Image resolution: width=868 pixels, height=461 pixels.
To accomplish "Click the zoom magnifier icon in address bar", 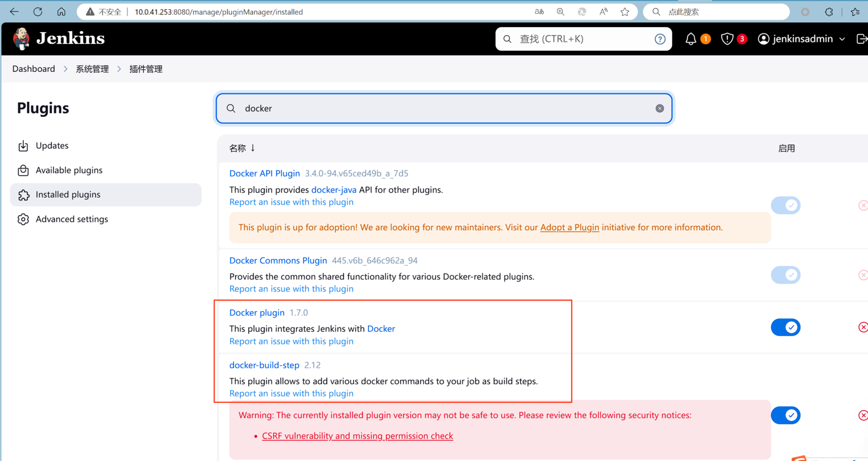I will tap(561, 11).
